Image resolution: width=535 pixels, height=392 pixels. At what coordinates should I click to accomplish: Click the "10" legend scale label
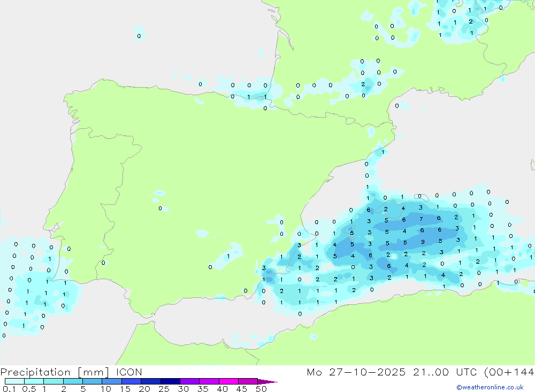tap(106, 389)
